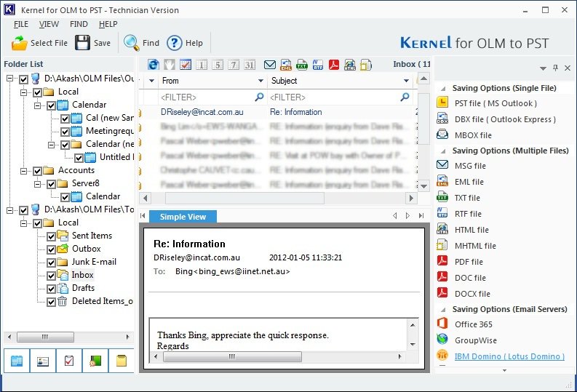Screen dimensions: 577x392
Task: Click the Find magnifier toolbar icon
Action: pyautogui.click(x=131, y=43)
